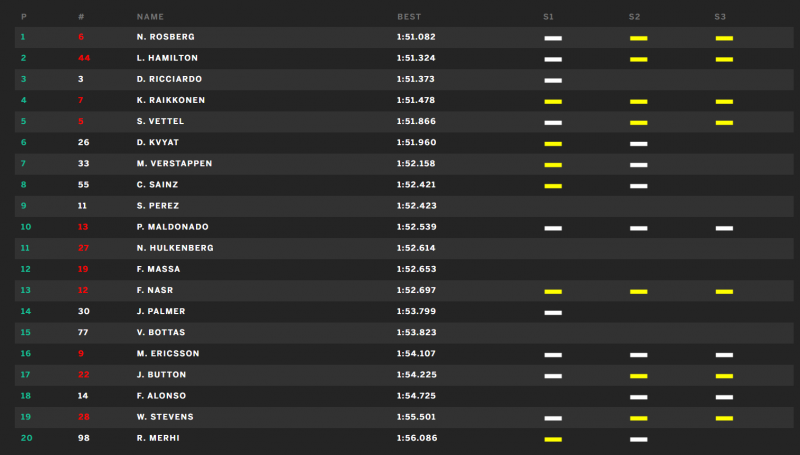
Task: Click Button's yellow S3 sector indicator
Action: [x=724, y=376]
